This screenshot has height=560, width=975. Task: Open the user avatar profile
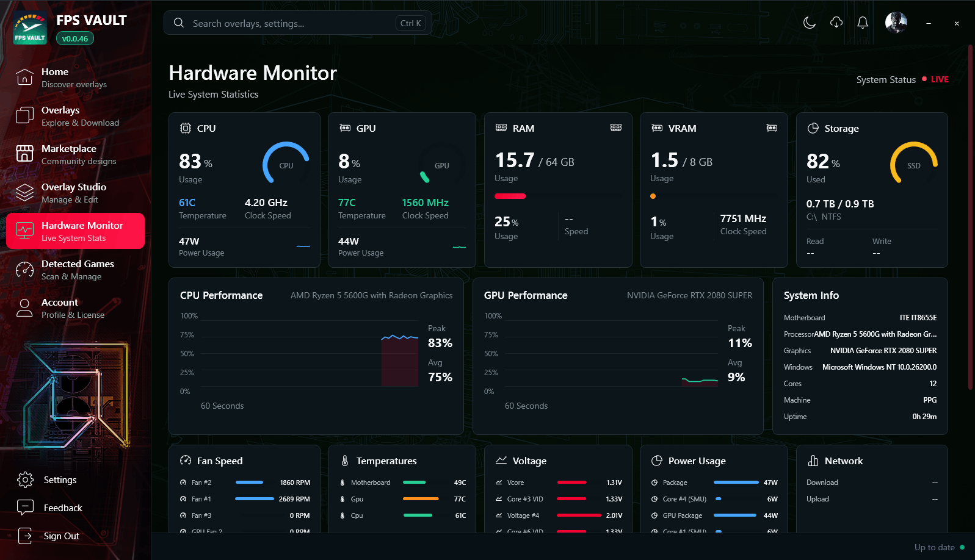tap(896, 23)
